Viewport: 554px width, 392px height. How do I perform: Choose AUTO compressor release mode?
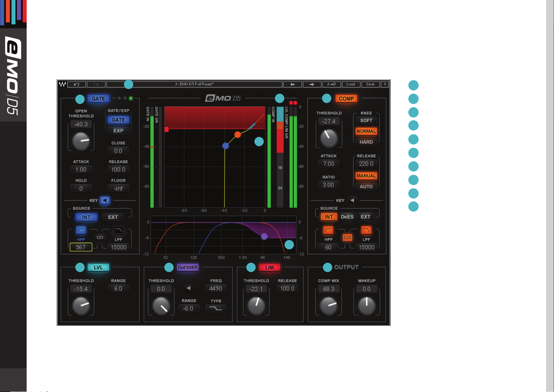coord(366,186)
